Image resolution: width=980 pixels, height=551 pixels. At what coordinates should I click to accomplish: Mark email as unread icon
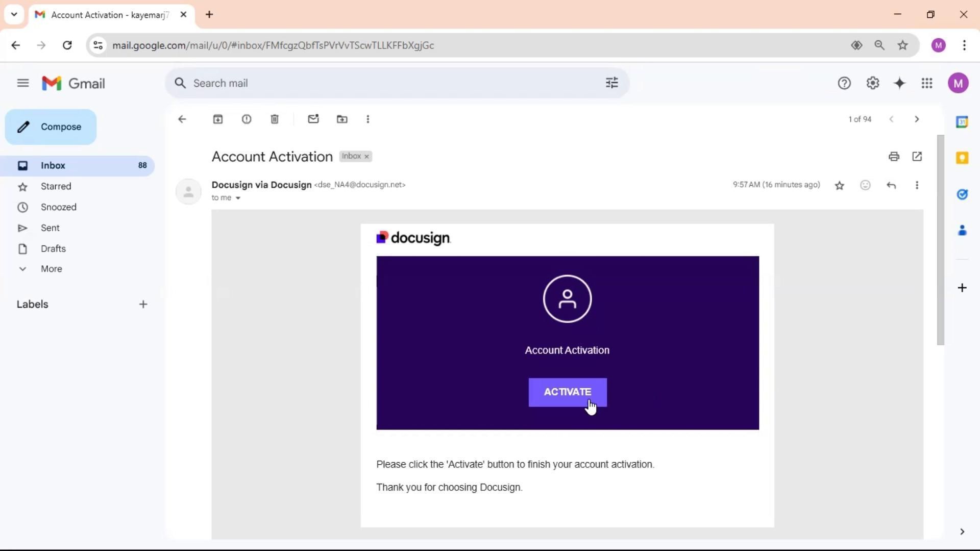click(313, 119)
